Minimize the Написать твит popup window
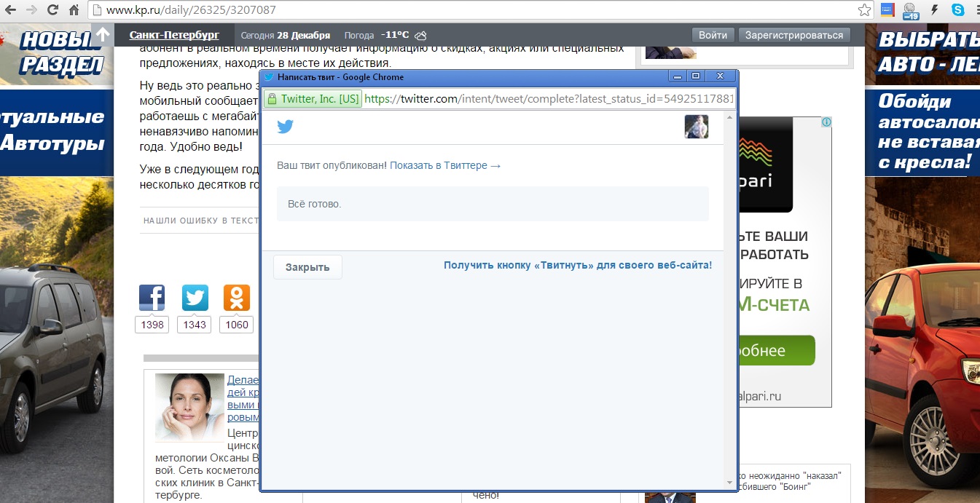Screen dimensions: 980x503 (x=678, y=76)
